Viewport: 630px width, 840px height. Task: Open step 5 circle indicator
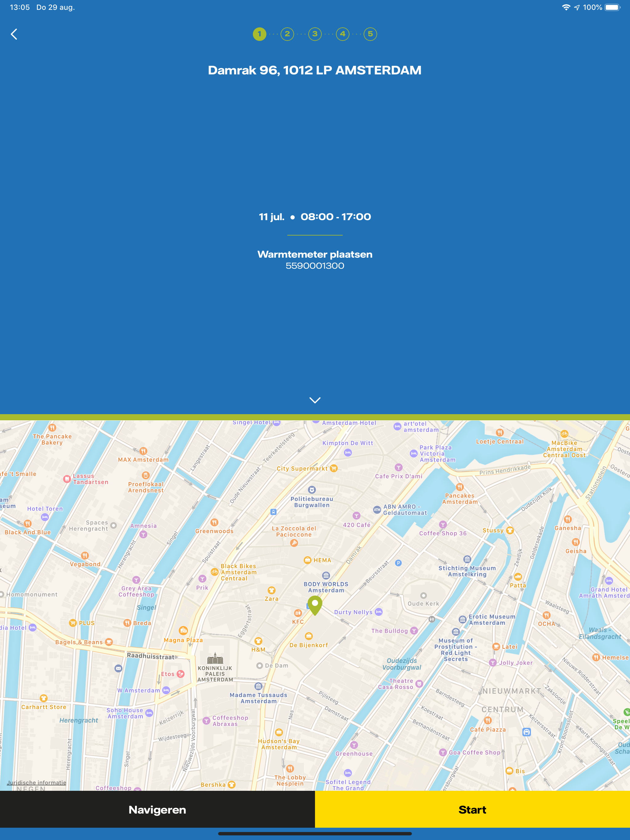[x=370, y=34]
